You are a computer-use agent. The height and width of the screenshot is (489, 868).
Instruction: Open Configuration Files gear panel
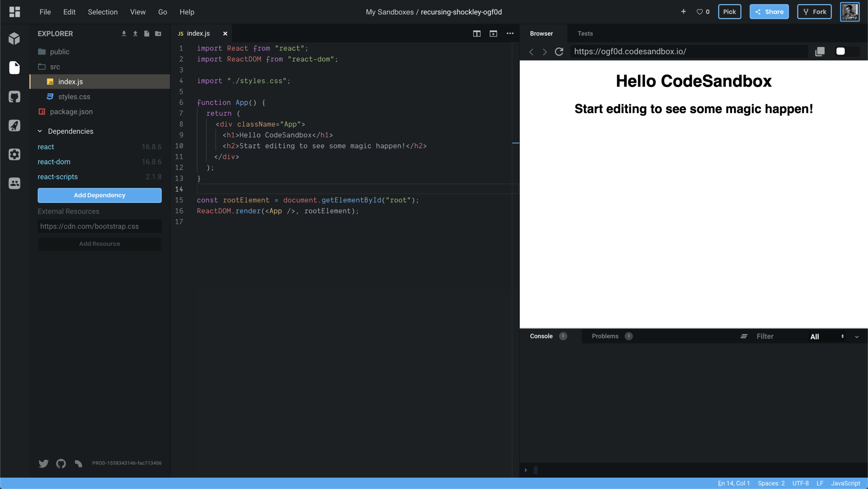pyautogui.click(x=14, y=154)
